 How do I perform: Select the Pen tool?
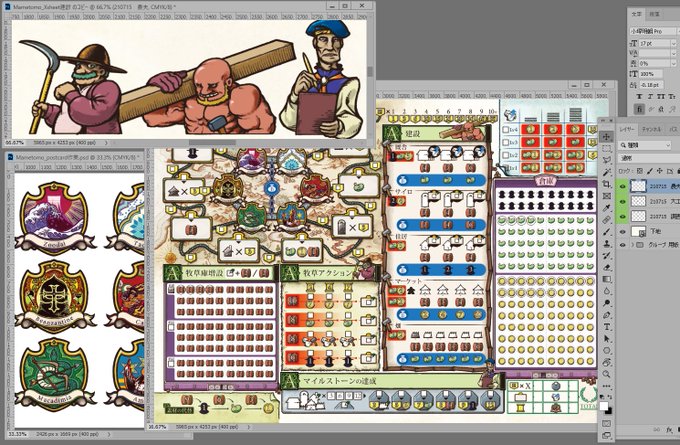pyautogui.click(x=606, y=315)
